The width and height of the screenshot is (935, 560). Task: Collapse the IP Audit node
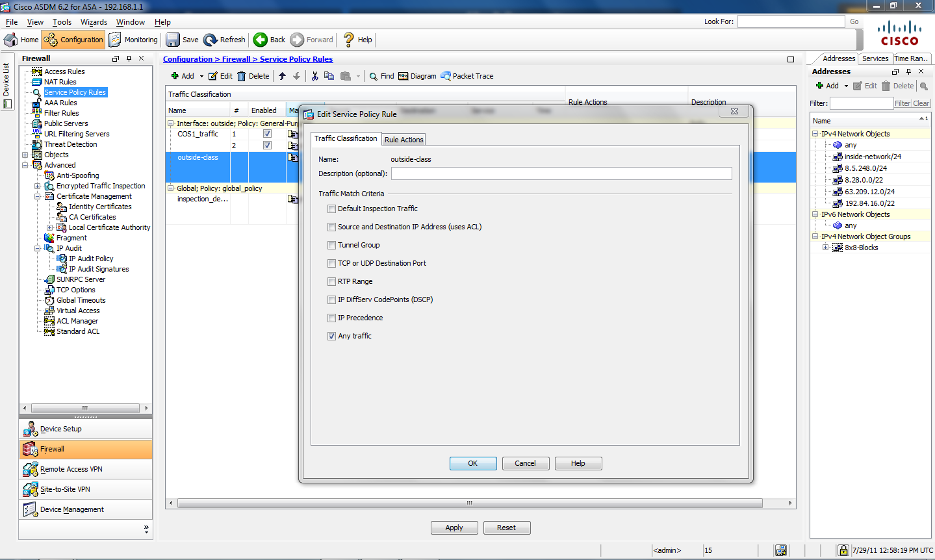point(38,248)
